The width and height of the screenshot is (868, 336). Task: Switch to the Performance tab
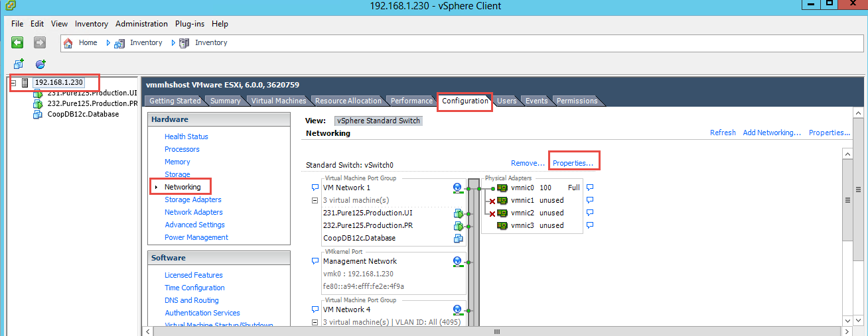(x=411, y=101)
